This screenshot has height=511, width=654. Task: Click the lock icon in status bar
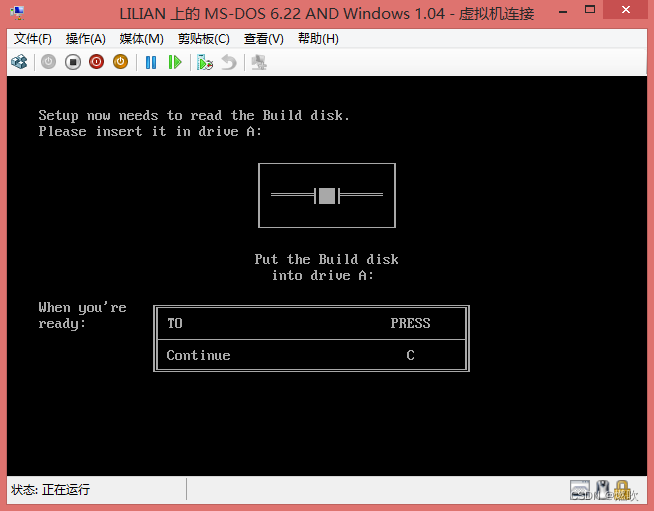pos(621,490)
